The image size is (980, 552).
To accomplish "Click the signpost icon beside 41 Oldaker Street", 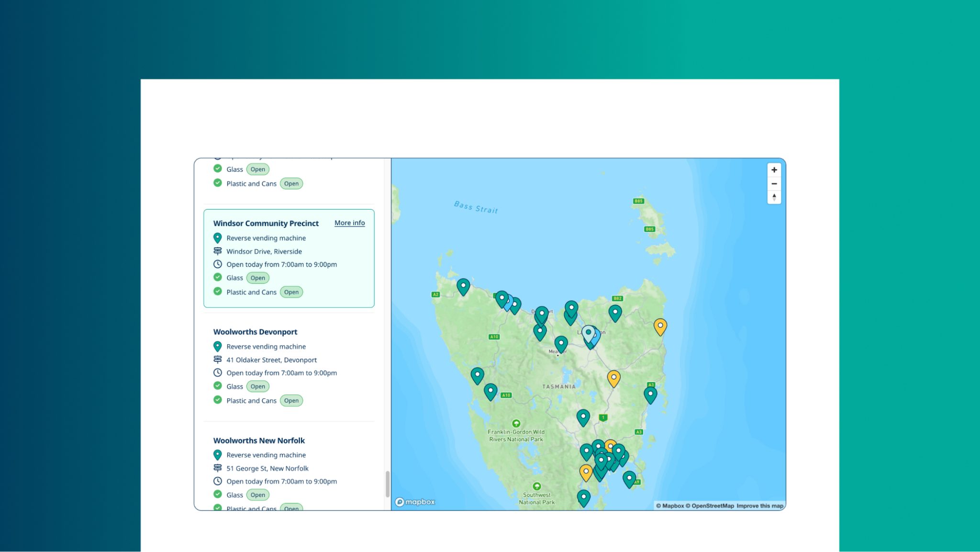I will tap(217, 360).
